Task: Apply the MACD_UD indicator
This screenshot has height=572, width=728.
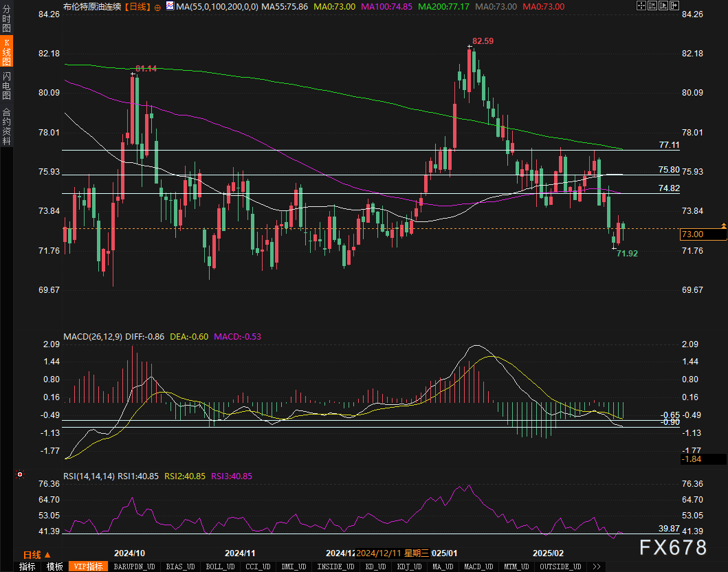Action: (x=478, y=566)
